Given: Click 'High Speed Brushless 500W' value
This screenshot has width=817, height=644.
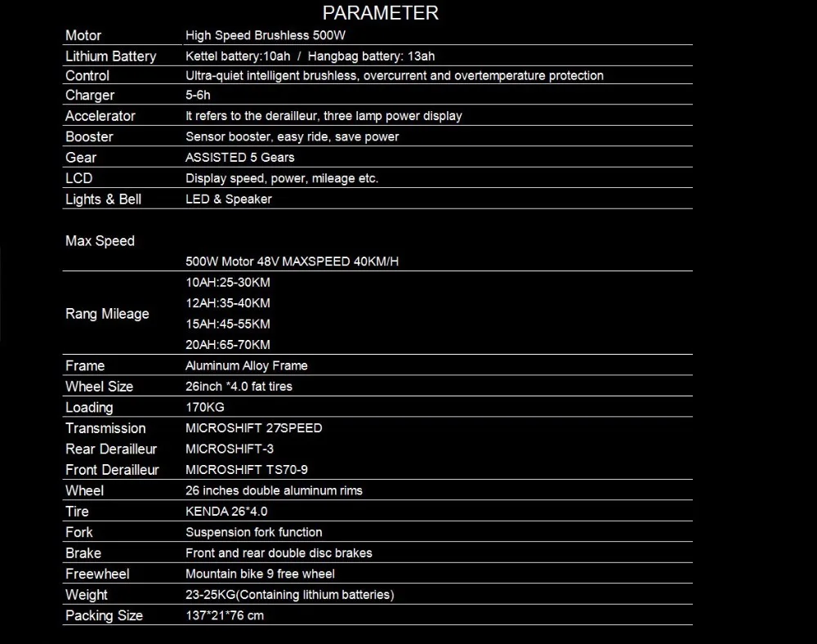Looking at the screenshot, I should click(x=266, y=35).
